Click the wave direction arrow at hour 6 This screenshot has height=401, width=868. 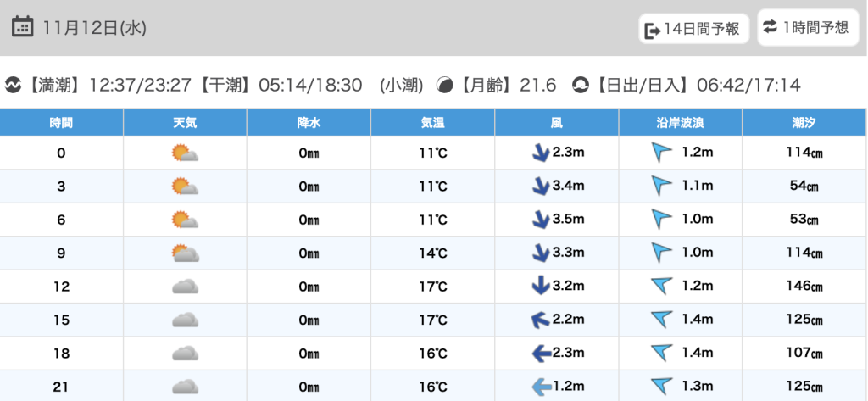point(661,220)
